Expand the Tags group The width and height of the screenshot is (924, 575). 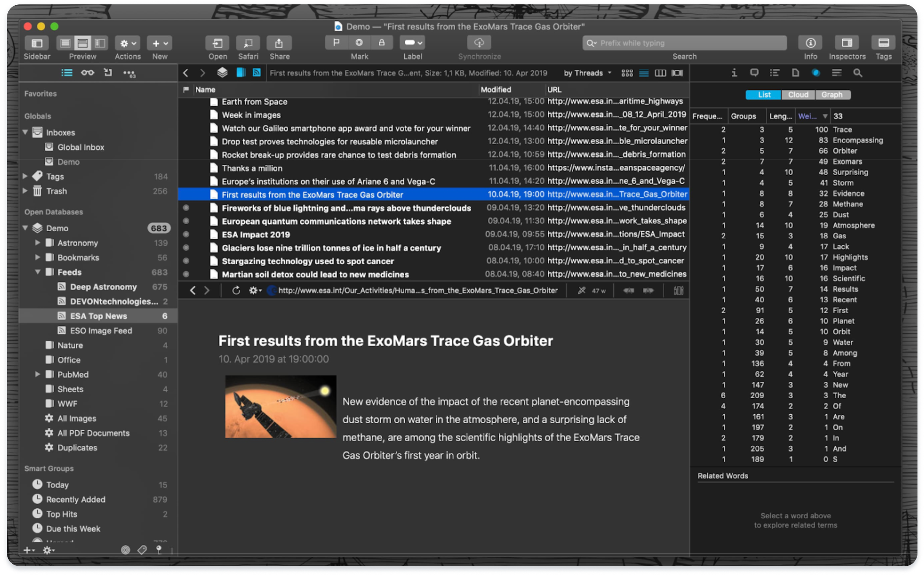point(25,176)
